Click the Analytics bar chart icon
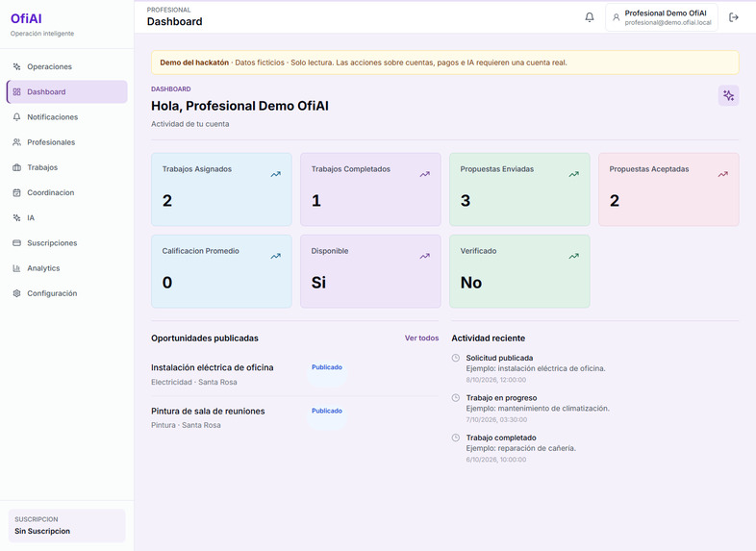 tap(17, 268)
